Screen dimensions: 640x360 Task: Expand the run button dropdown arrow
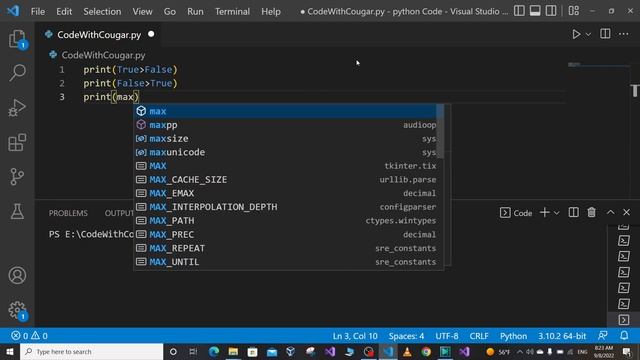coord(588,35)
